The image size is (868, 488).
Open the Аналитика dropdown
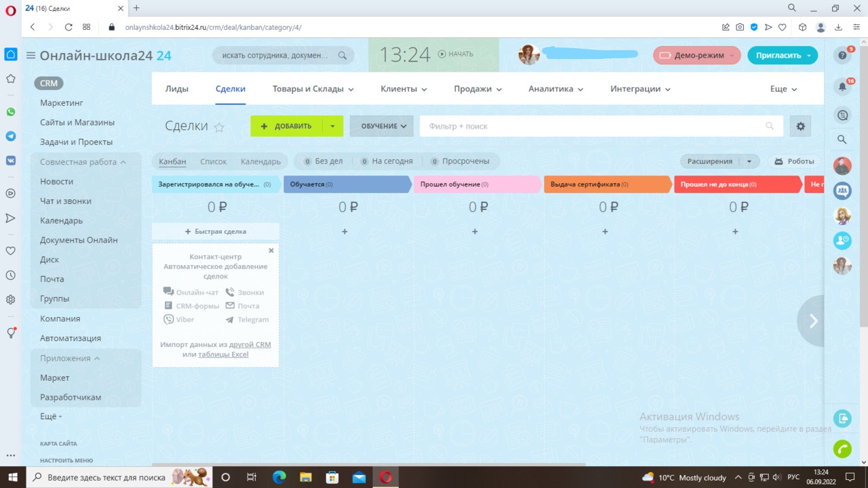coord(556,89)
